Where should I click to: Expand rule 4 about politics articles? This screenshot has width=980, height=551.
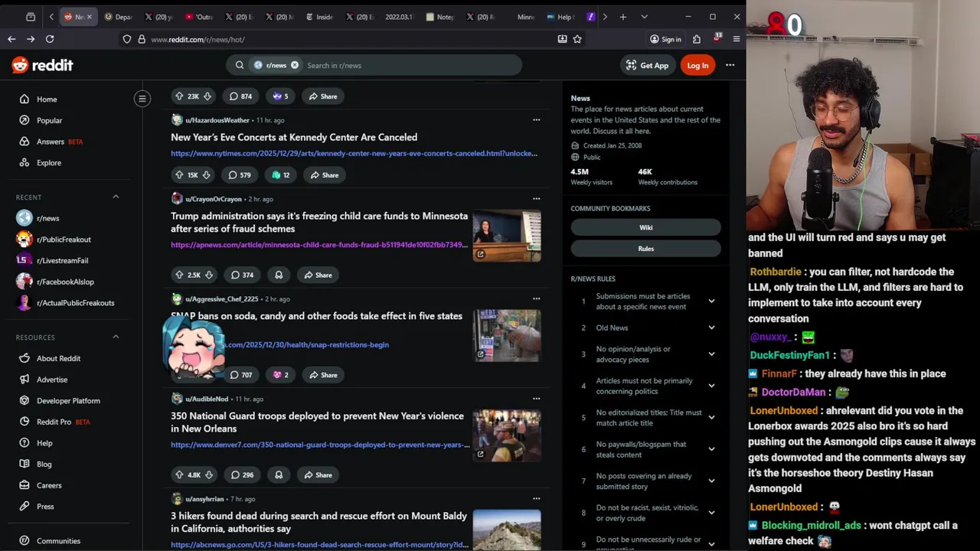pyautogui.click(x=711, y=386)
